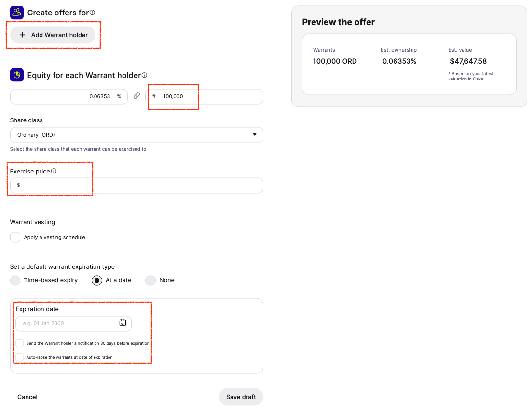Click plus icon on Add Warrant holder
The width and height of the screenshot is (532, 412).
coord(23,35)
